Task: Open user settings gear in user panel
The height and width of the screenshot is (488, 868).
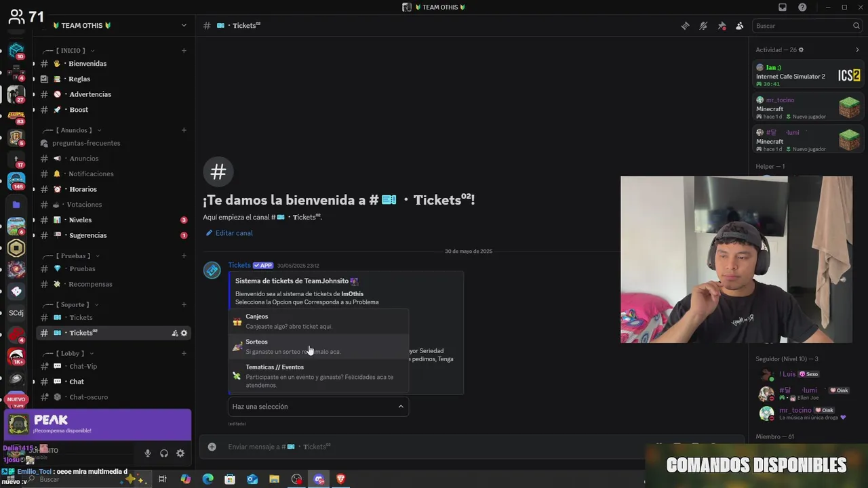Action: tap(180, 453)
